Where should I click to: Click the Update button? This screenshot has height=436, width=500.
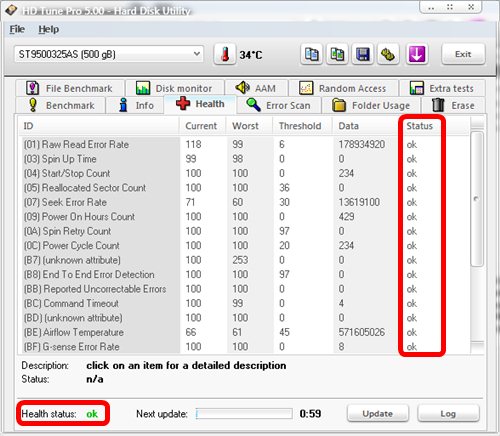pyautogui.click(x=378, y=414)
